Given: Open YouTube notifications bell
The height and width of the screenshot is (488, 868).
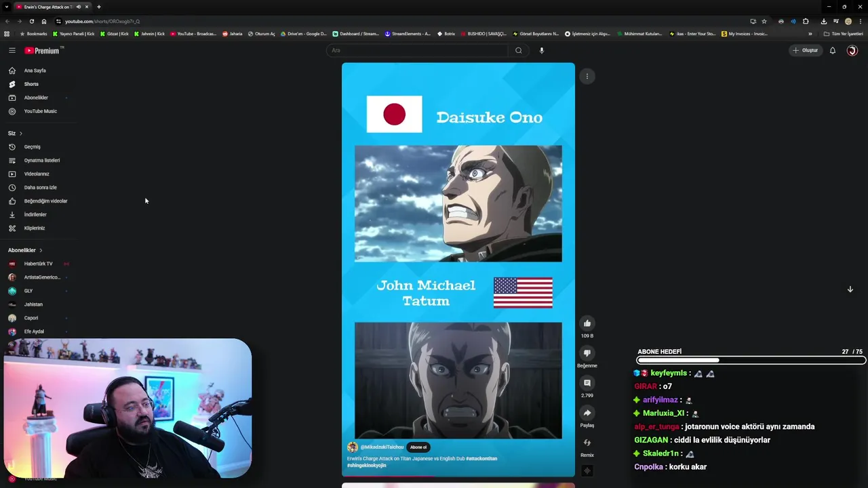Looking at the screenshot, I should coord(833,50).
